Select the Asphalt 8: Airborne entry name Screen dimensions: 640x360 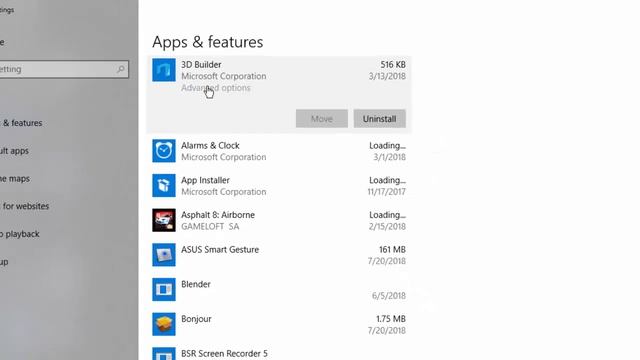[218, 215]
